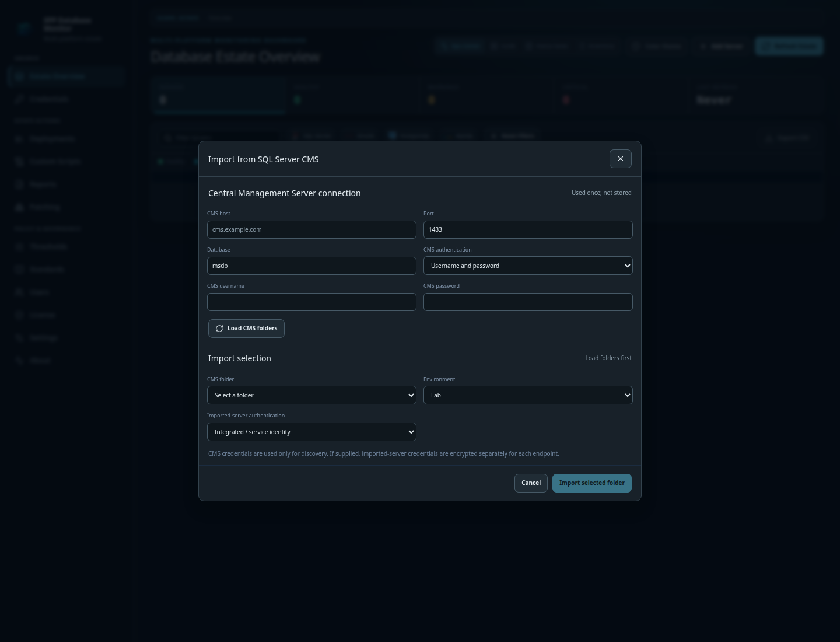
Task: Click the CMS credentials discovery notice text
Action: [383, 453]
